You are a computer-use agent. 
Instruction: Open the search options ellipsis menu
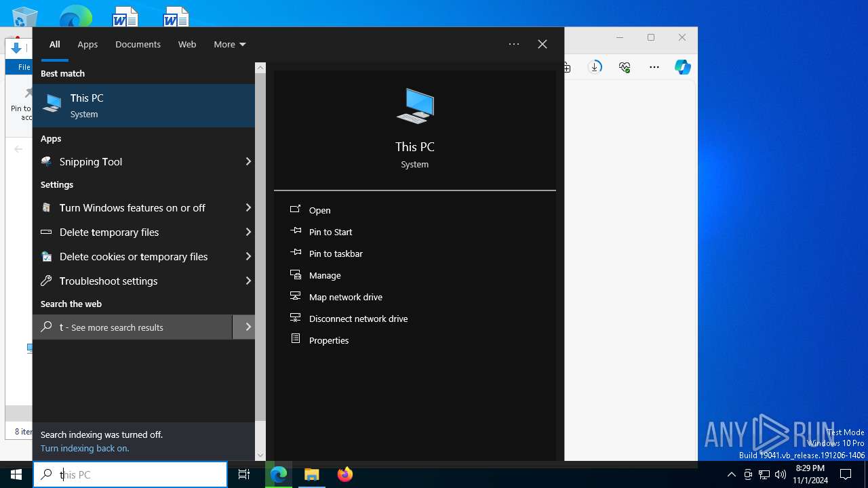[x=514, y=44]
